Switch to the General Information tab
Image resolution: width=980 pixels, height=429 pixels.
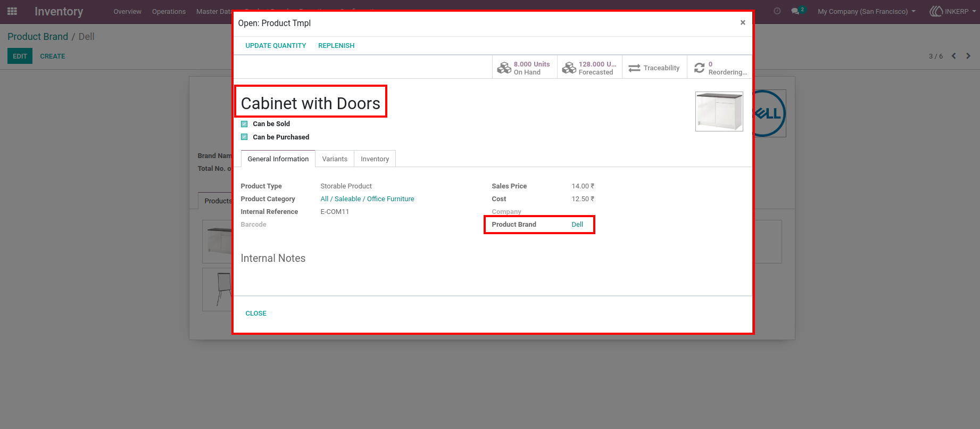click(278, 159)
